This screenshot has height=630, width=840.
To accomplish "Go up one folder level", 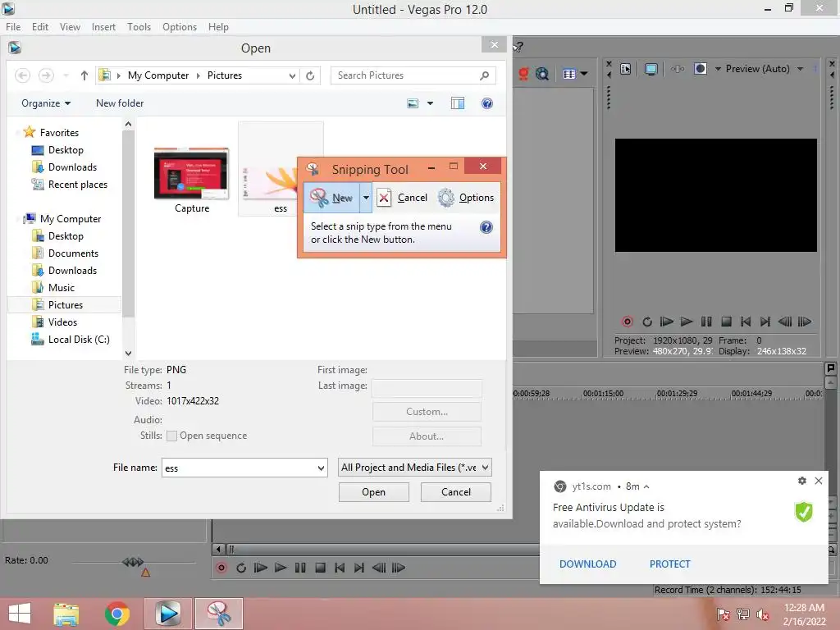I will (84, 75).
